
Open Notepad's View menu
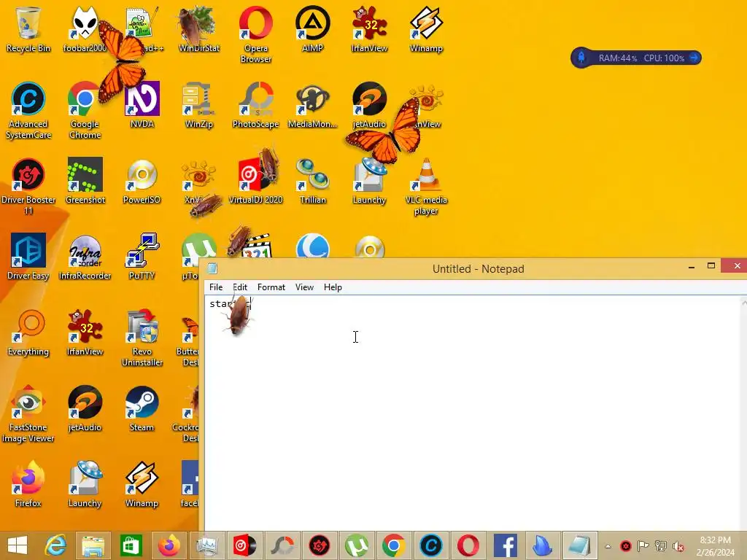coord(304,287)
